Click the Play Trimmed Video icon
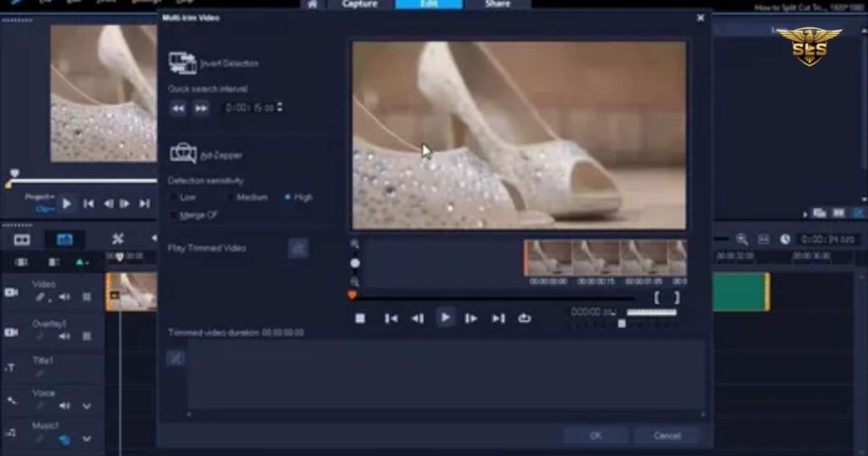 pos(298,248)
